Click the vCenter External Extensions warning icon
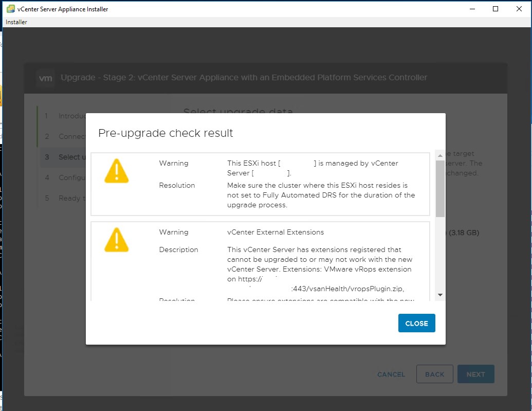The height and width of the screenshot is (411, 532). click(x=116, y=240)
